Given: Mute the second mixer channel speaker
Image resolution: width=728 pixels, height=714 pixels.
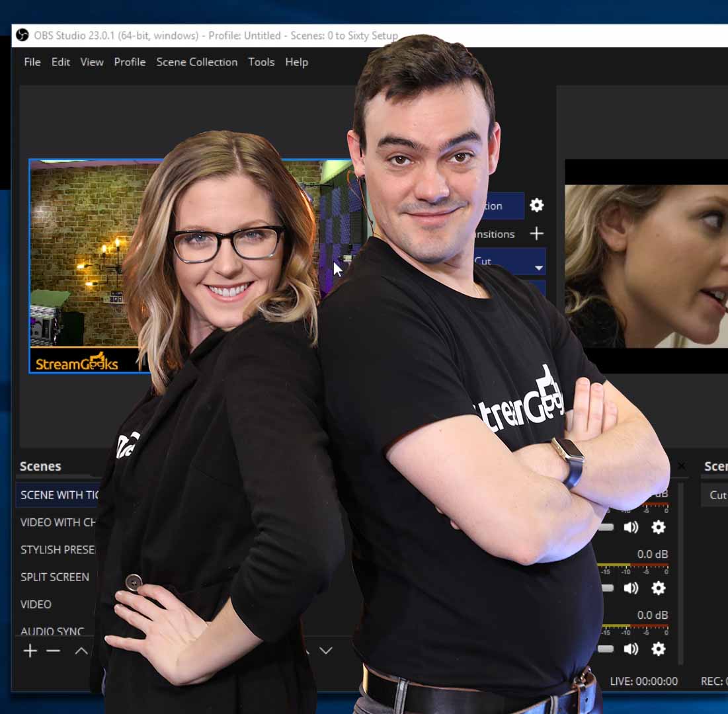Looking at the screenshot, I should (x=631, y=588).
